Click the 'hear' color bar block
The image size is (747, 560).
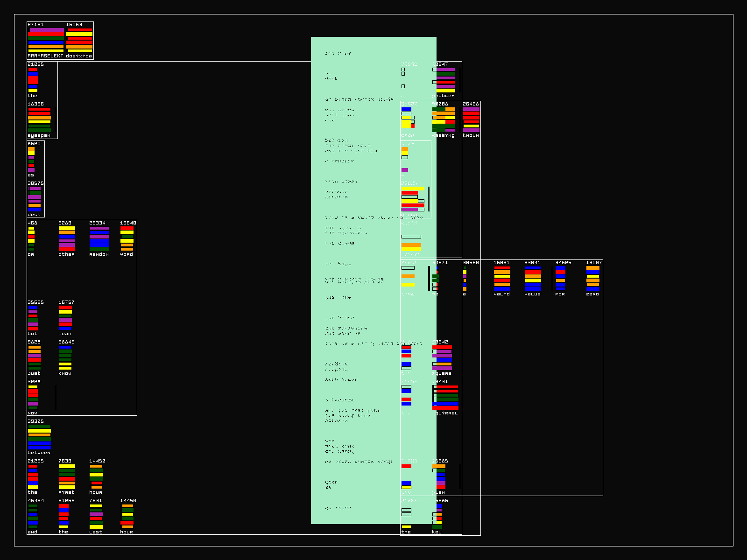65,318
